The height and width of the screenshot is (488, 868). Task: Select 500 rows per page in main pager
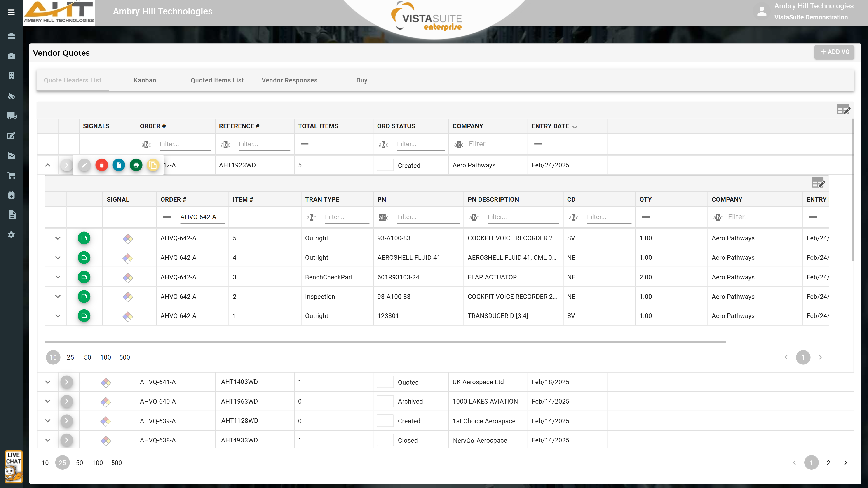coord(116,463)
